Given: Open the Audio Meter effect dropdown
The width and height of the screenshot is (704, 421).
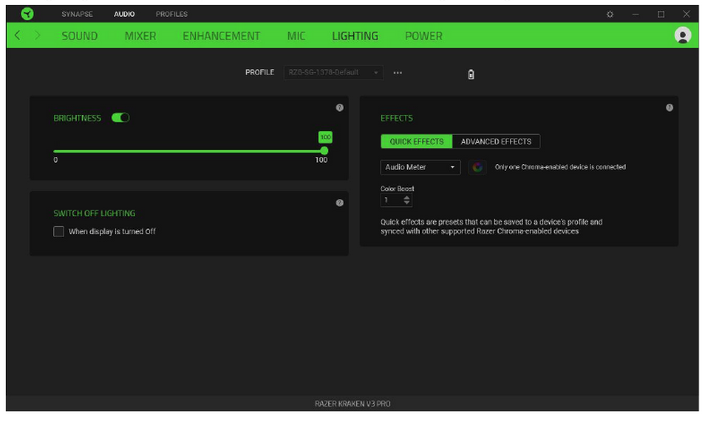Looking at the screenshot, I should tap(420, 167).
